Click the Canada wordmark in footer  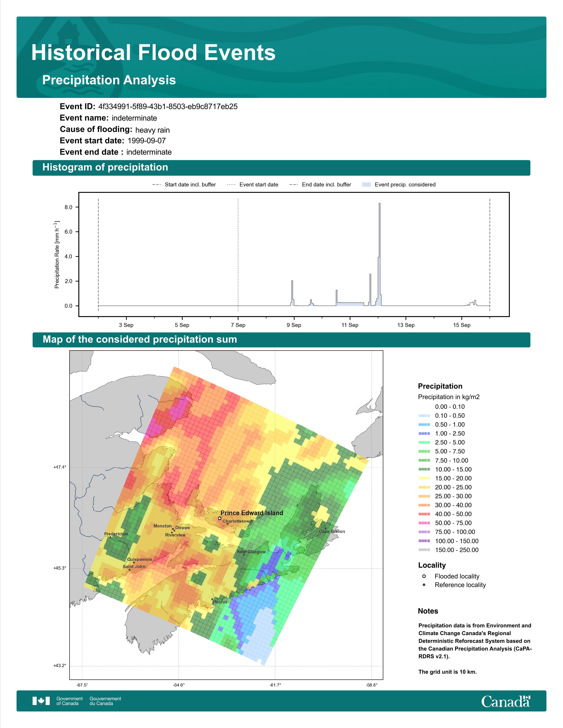tap(506, 701)
